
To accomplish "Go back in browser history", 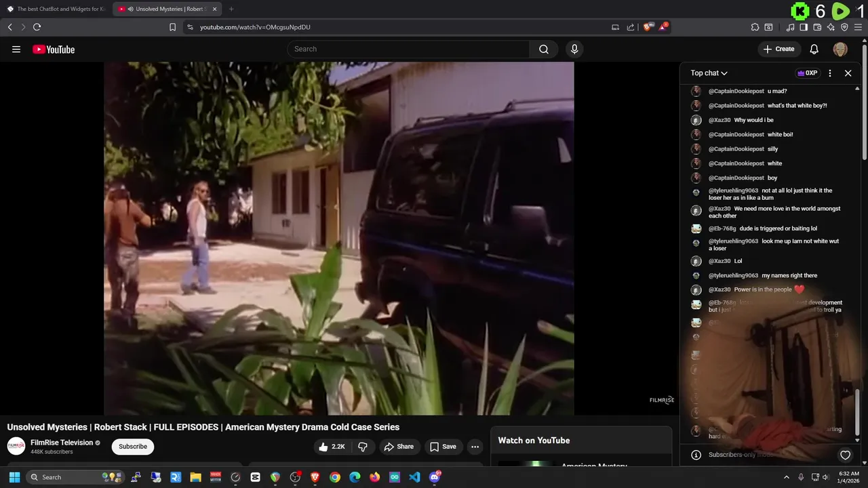I will coord(10,27).
